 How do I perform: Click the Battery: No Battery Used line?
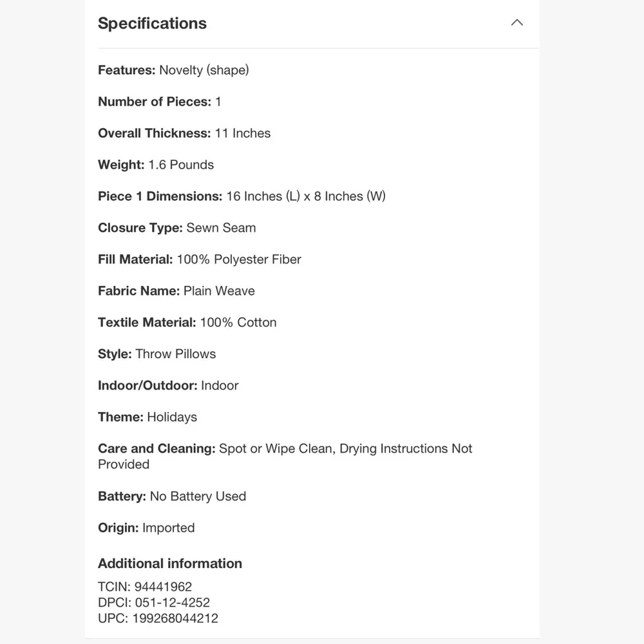(172, 496)
